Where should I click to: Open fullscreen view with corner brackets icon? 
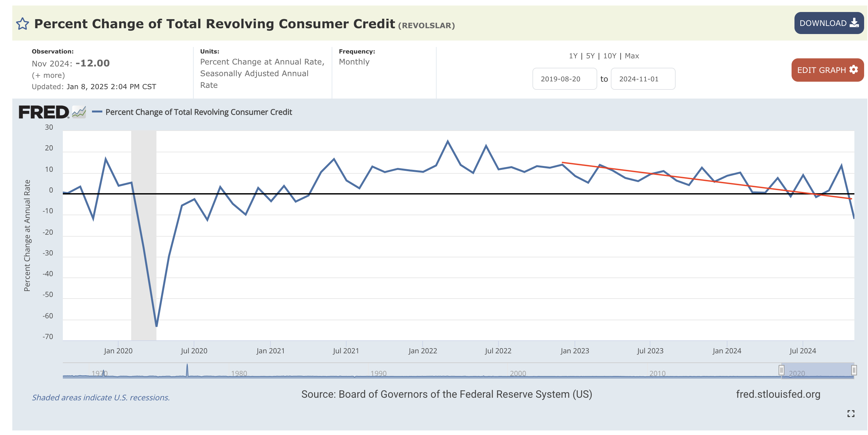pos(851,413)
